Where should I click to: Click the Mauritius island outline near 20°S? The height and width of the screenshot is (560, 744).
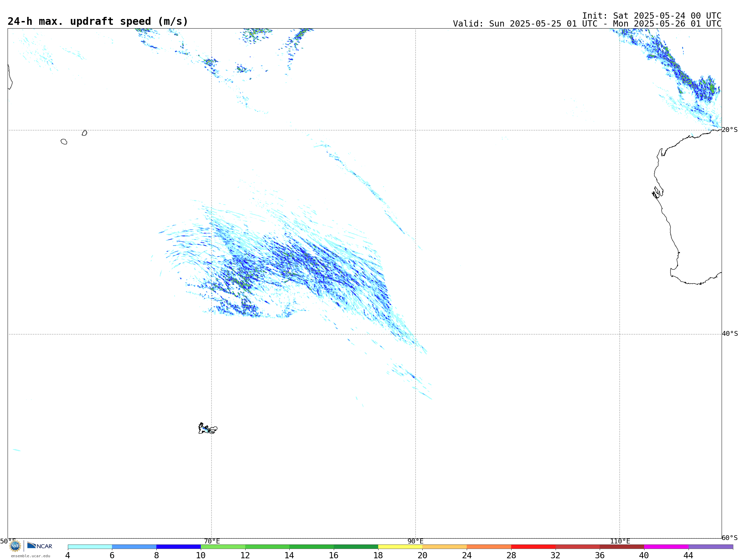pyautogui.click(x=84, y=133)
